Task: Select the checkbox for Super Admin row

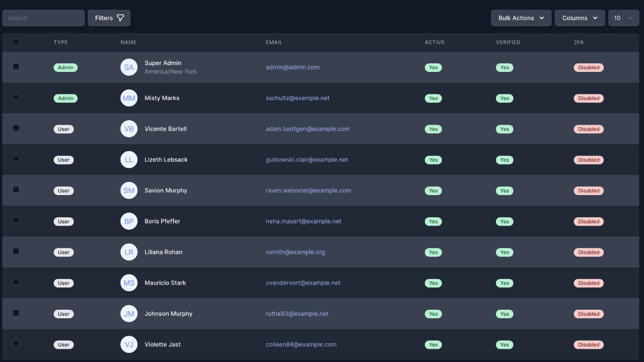Action: click(x=16, y=66)
